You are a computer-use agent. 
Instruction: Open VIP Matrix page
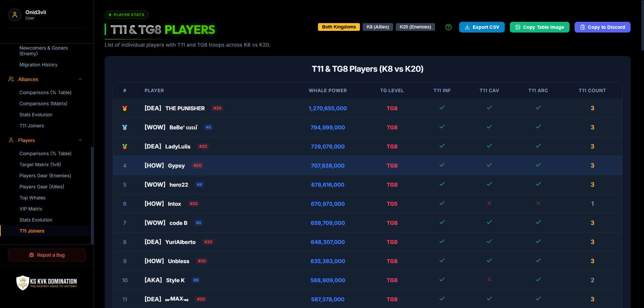31,209
